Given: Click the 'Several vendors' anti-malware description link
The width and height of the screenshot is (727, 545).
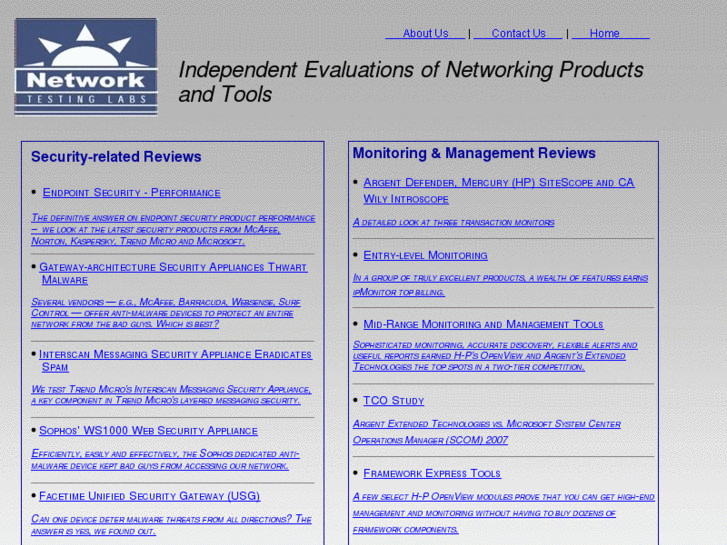Looking at the screenshot, I should (166, 313).
